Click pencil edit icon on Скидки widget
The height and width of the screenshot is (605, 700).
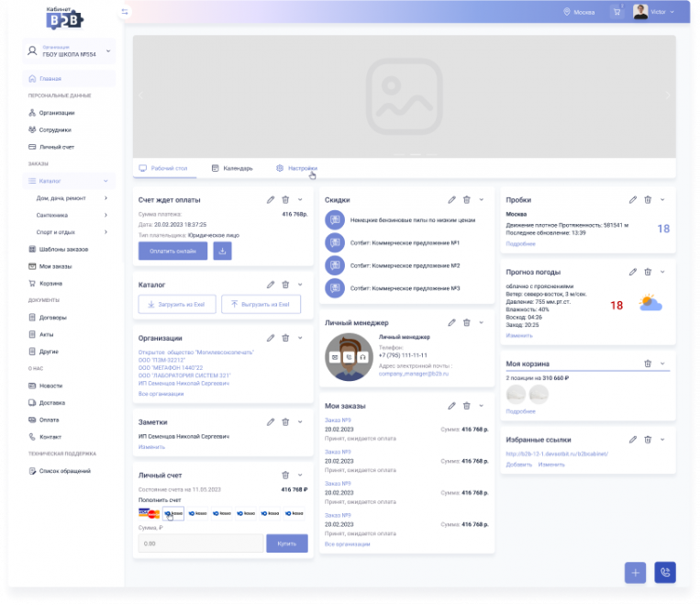point(451,199)
